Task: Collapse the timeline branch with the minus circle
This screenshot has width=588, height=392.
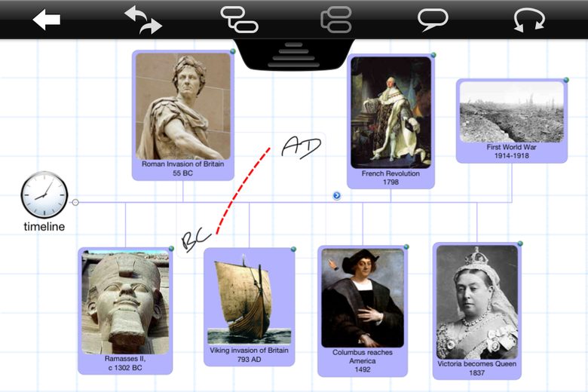Action: 75,203
